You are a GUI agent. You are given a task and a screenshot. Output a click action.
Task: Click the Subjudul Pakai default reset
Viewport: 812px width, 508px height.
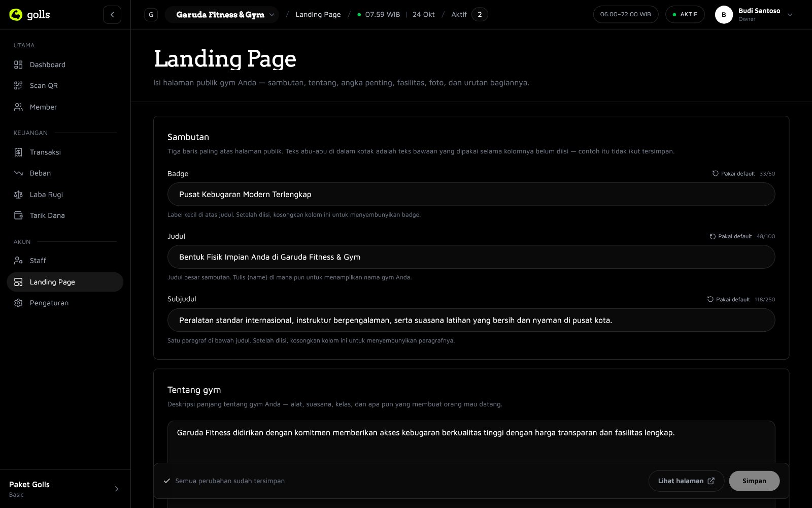pyautogui.click(x=728, y=299)
